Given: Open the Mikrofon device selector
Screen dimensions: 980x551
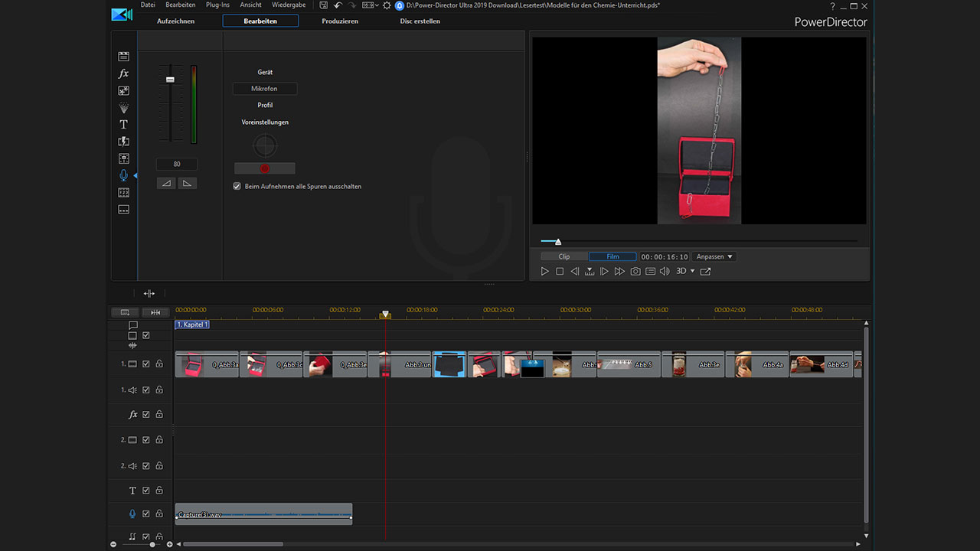Looking at the screenshot, I should (264, 89).
